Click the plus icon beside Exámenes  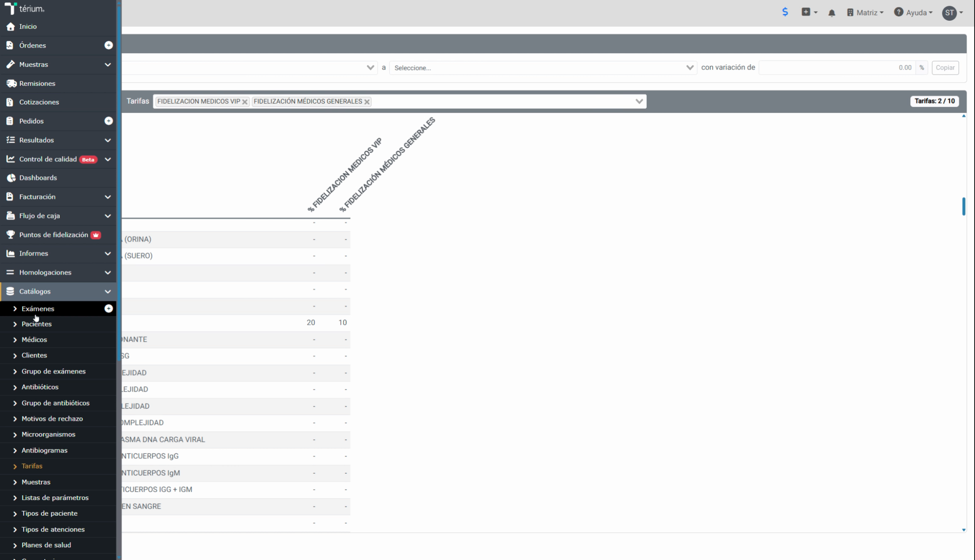[108, 309]
